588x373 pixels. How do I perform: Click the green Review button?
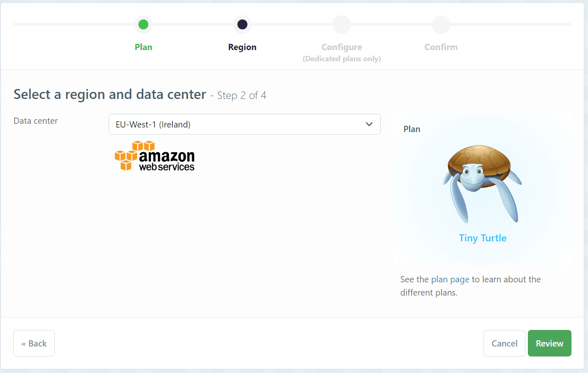pos(549,343)
